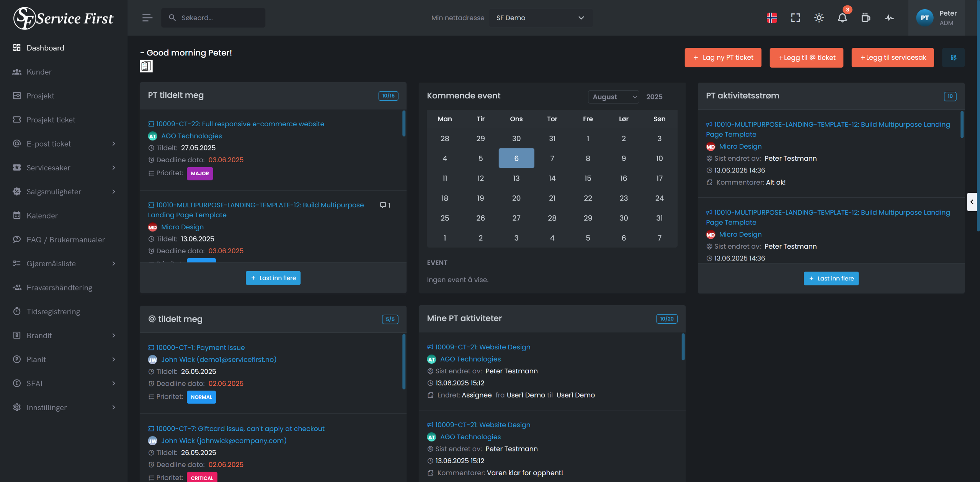Open dashboard widget layout settings icon
This screenshot has width=980, height=482.
pos(953,57)
